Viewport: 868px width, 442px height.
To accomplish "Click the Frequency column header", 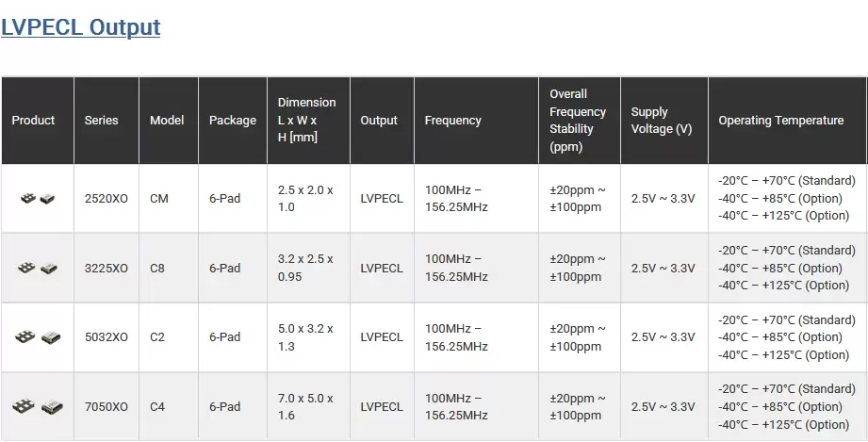I will click(x=452, y=121).
